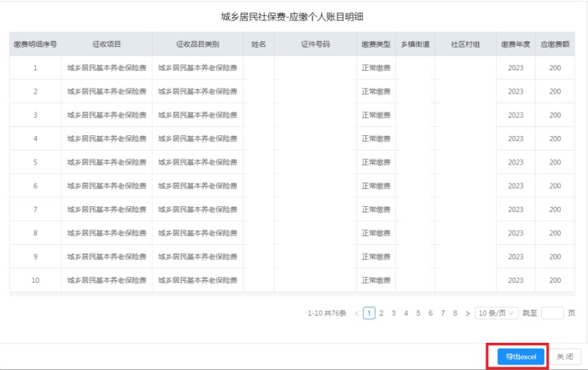Click the 缴费明细序号 column header
This screenshot has width=588, height=370.
(35, 44)
